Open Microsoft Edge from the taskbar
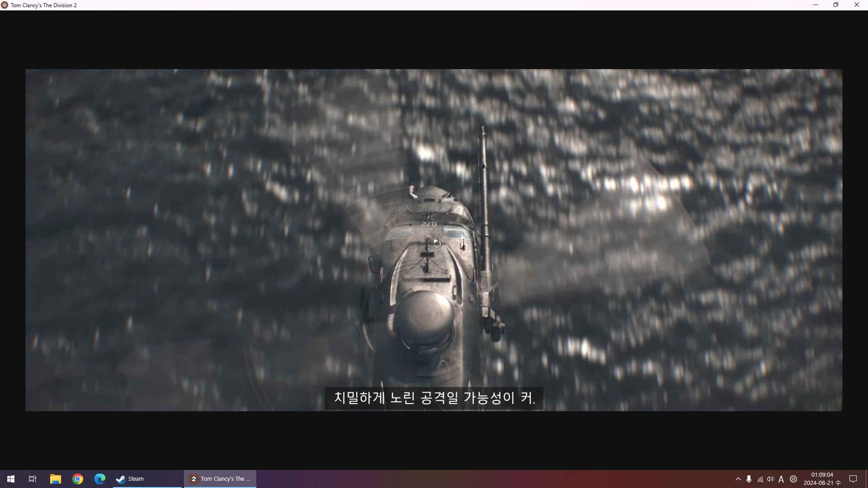Image resolution: width=868 pixels, height=488 pixels. tap(100, 479)
